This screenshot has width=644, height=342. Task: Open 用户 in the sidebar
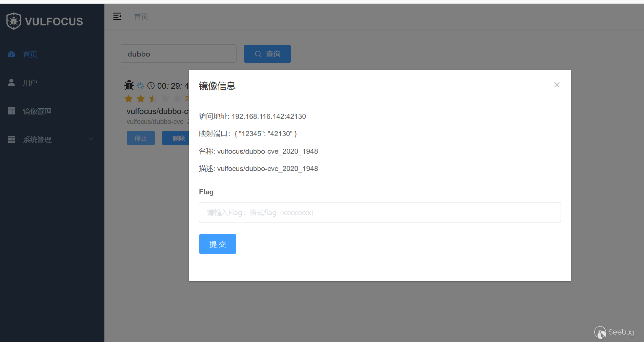[x=52, y=83]
